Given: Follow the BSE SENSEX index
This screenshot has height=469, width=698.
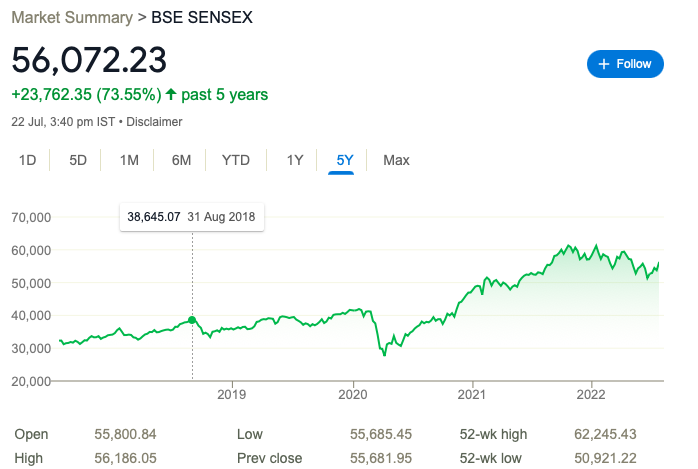Looking at the screenshot, I should pyautogui.click(x=625, y=64).
